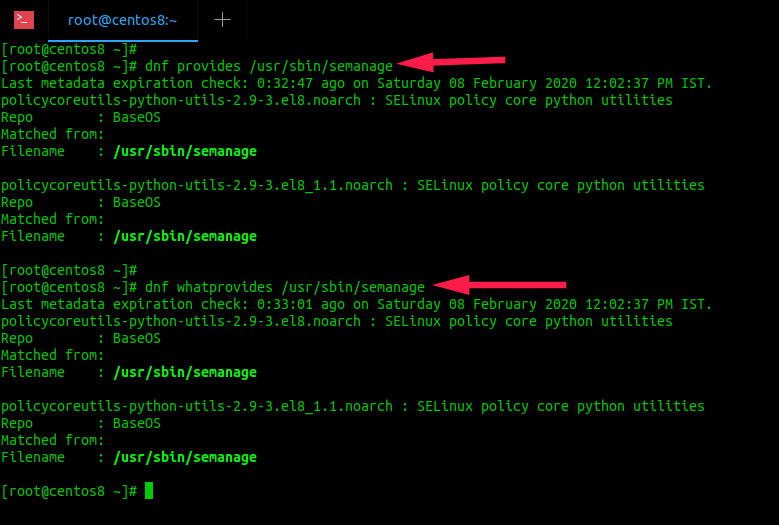Click the last el8_1.1.noarch package line
The height and width of the screenshot is (525, 779).
pos(352,406)
